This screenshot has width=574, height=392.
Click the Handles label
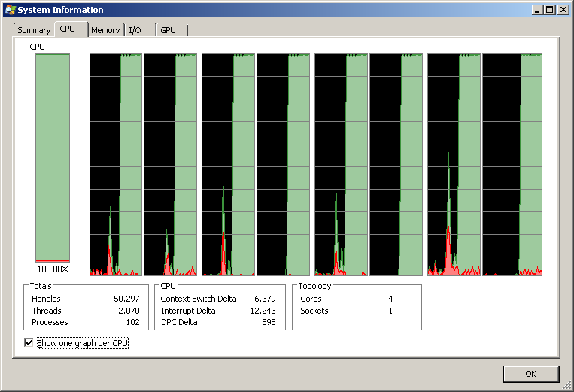click(46, 299)
